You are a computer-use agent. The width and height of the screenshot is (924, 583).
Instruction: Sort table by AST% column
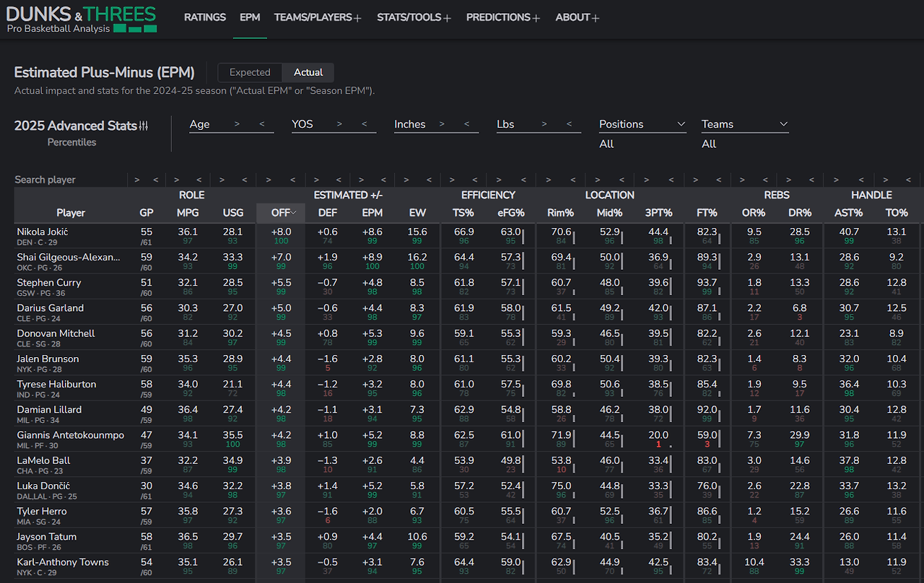pyautogui.click(x=849, y=213)
